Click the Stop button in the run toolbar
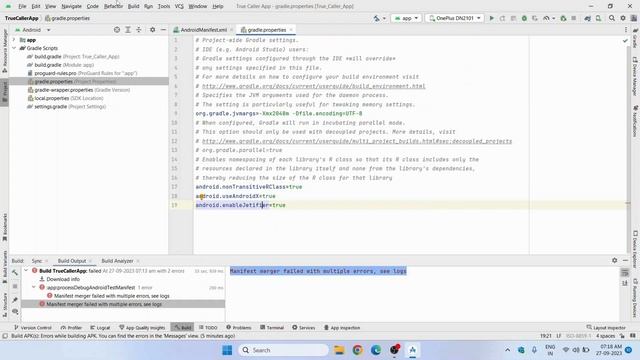 coord(573,18)
